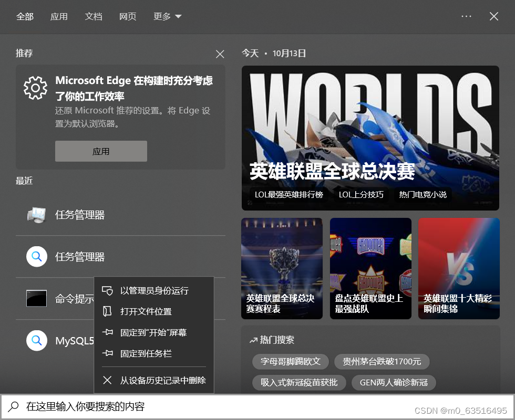Click the 热门电竞小说 tag
Viewport: 515px width, 420px height.
pos(423,195)
